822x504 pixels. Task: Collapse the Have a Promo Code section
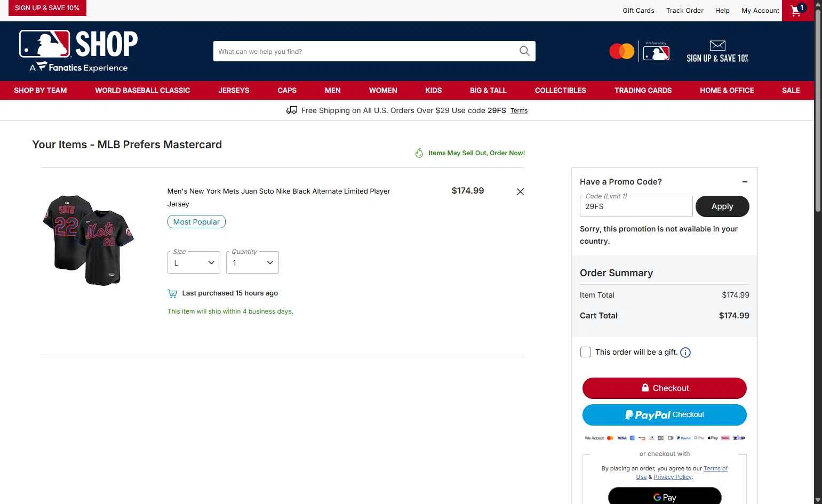click(745, 182)
